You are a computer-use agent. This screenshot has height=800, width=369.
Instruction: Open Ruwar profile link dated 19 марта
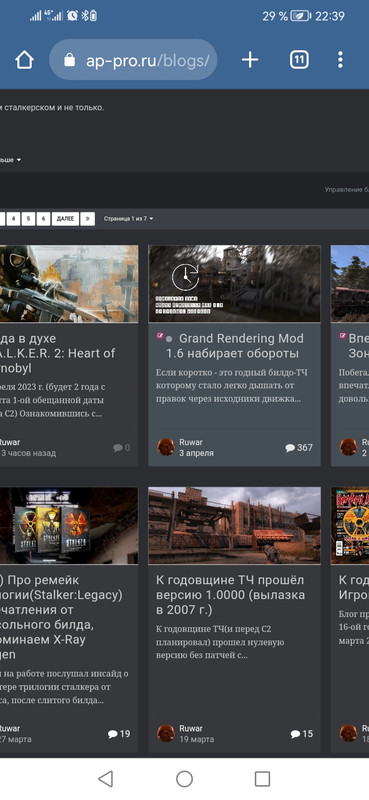click(191, 729)
